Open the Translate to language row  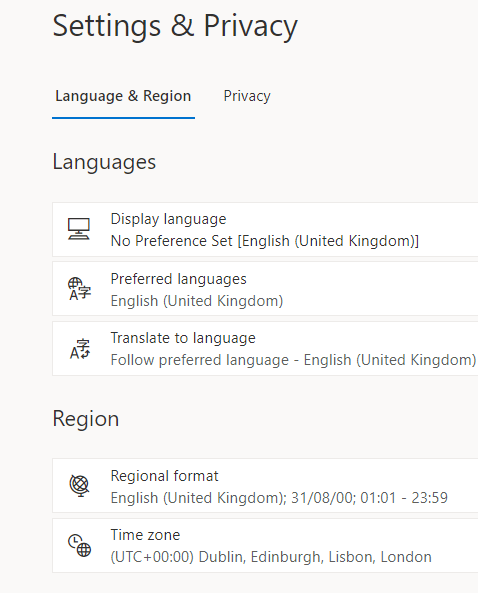265,348
